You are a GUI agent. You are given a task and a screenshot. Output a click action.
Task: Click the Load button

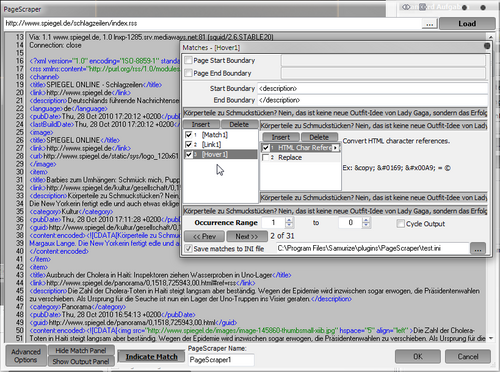pos(467,24)
